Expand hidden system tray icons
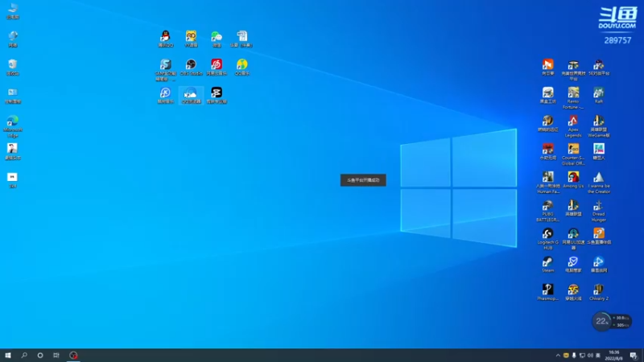The height and width of the screenshot is (362, 644). point(558,356)
